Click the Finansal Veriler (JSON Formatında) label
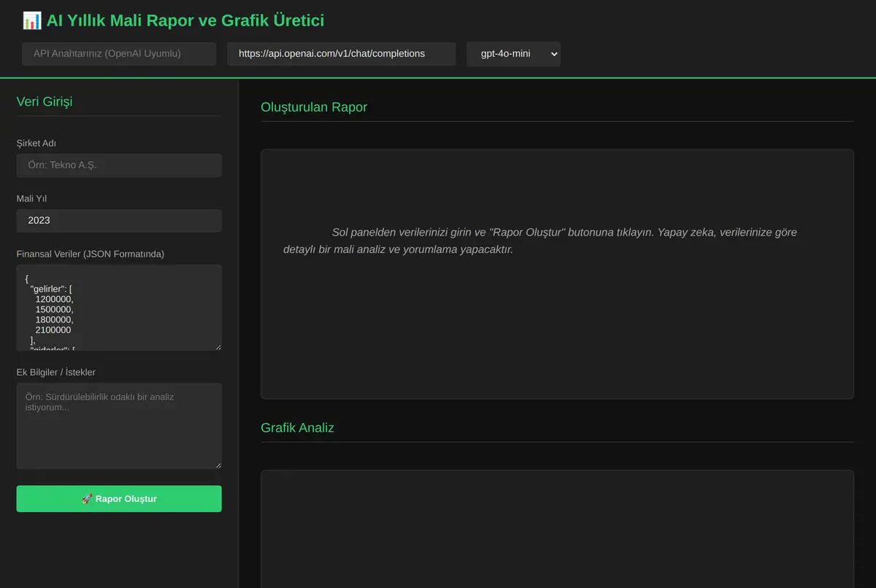Viewport: 876px width, 588px height. pos(91,254)
